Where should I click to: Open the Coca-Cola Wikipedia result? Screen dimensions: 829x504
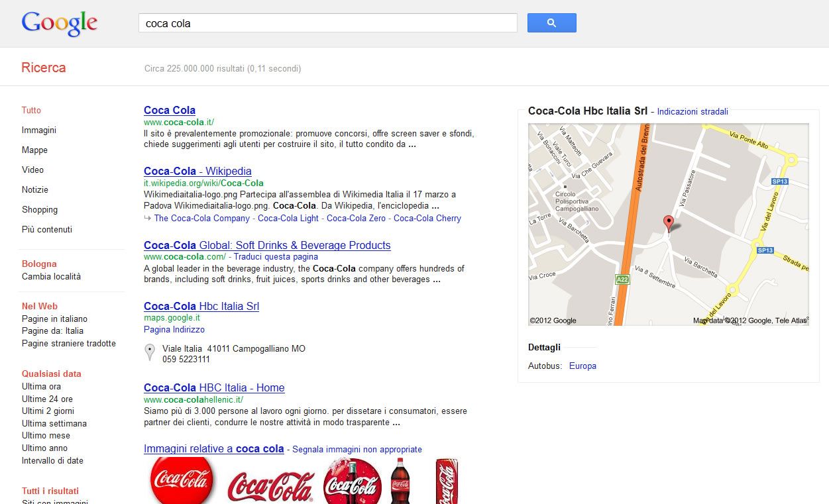click(197, 172)
